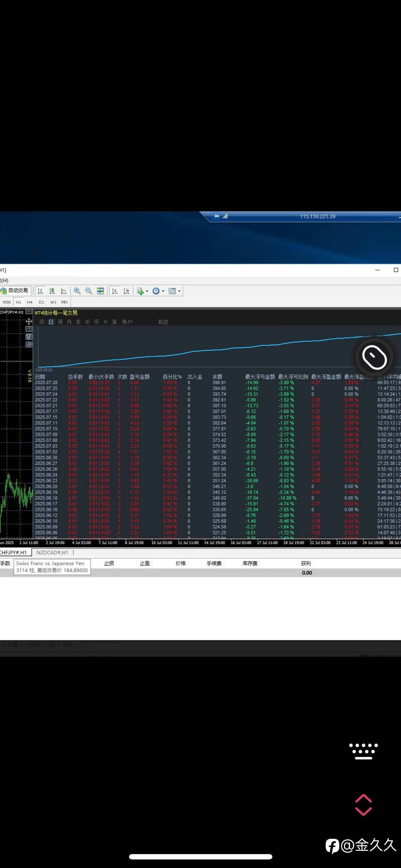The width and height of the screenshot is (401, 868).
Task: Click the question mark help icon
Action: pyautogui.click(x=29, y=329)
